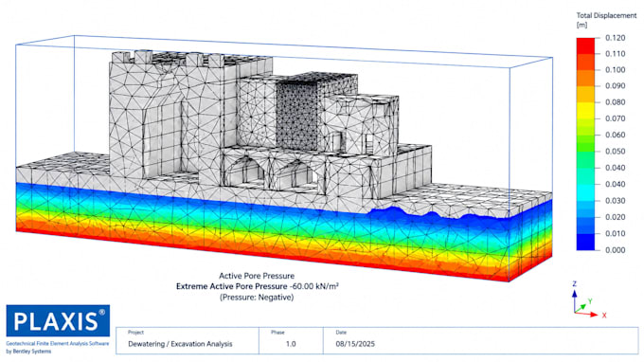Click the Active Pore Pressure caption
Viewport: 644px width, 362px height.
(257, 276)
